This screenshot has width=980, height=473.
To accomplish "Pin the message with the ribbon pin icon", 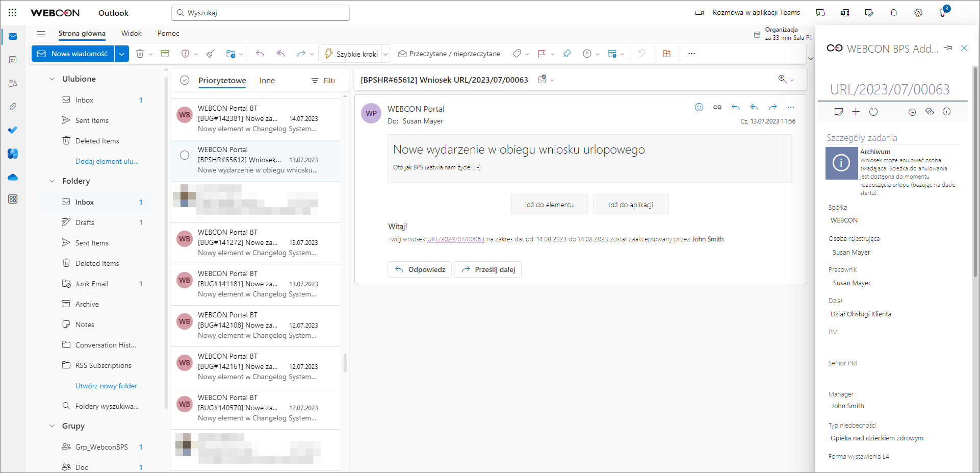I will point(566,54).
